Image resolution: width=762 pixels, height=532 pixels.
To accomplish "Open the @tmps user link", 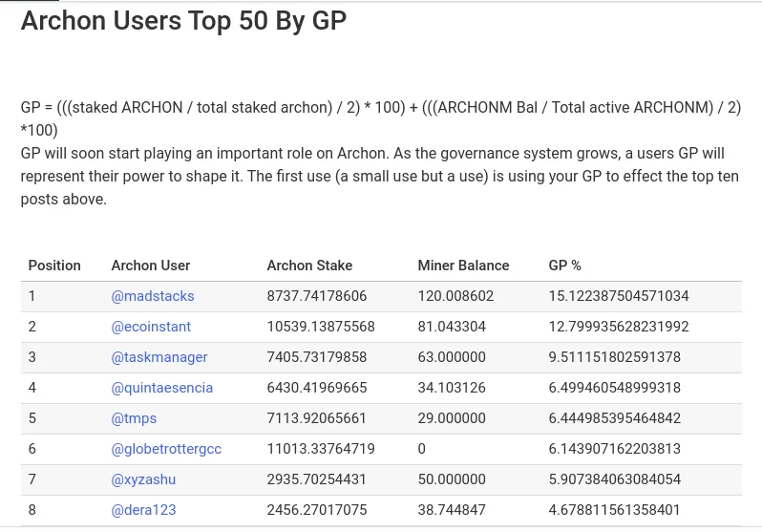I will click(134, 418).
